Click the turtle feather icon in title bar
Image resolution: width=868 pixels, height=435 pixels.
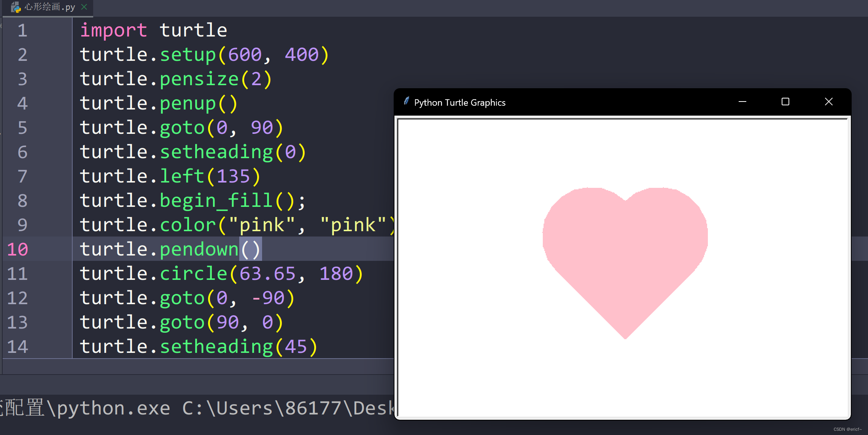click(x=406, y=101)
